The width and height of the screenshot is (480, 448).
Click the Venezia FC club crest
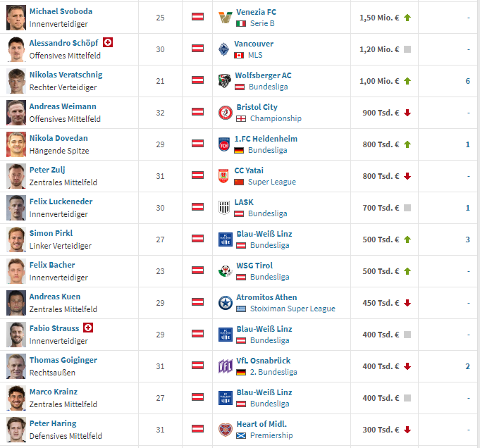click(226, 18)
